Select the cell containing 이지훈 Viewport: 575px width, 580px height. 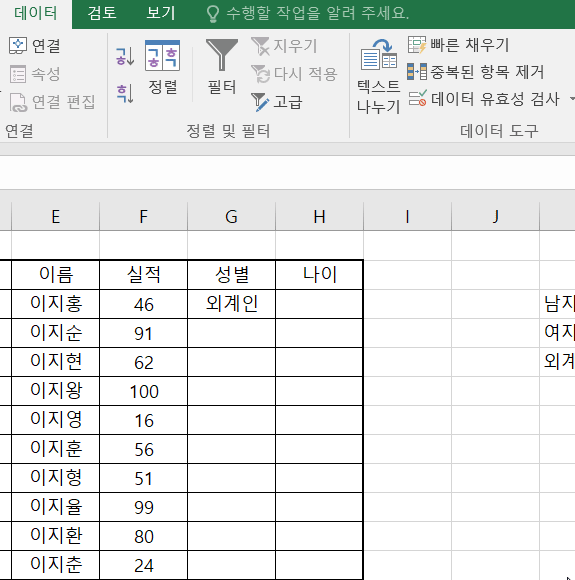click(56, 449)
